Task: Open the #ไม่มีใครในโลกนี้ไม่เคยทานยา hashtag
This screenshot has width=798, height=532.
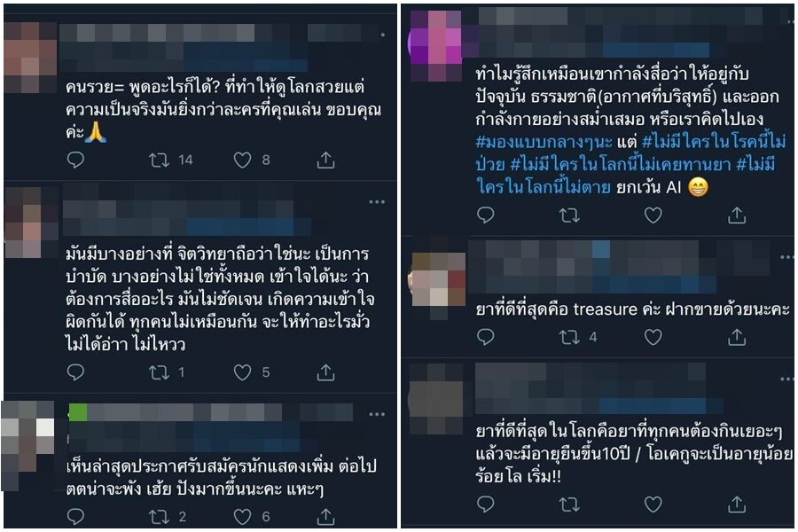Action: pos(621,164)
